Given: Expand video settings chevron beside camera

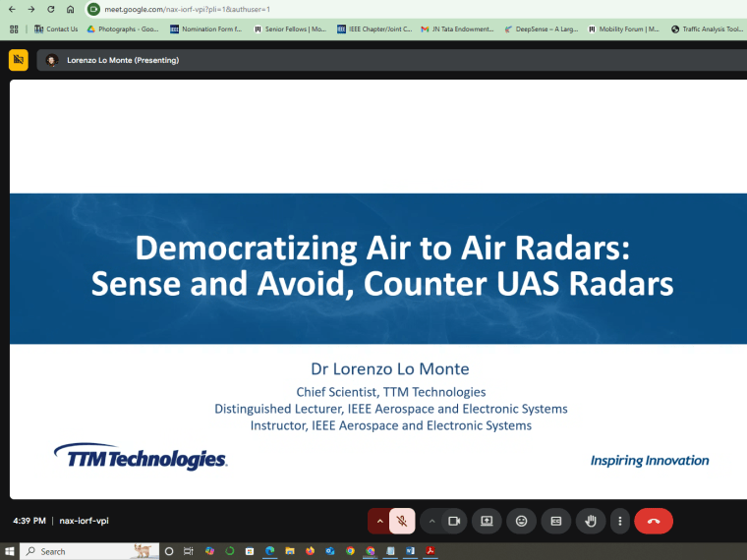Looking at the screenshot, I should click(x=431, y=521).
